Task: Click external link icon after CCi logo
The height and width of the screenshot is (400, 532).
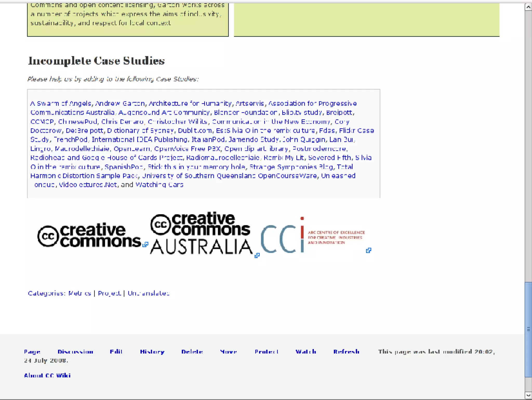Action: pyautogui.click(x=368, y=250)
